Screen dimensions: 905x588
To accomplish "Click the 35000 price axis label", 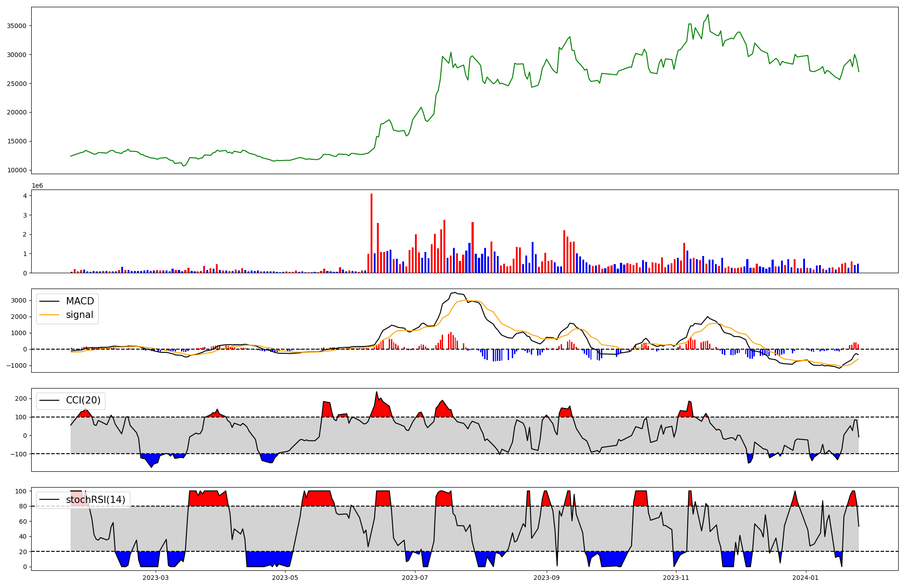I will click(x=16, y=26).
